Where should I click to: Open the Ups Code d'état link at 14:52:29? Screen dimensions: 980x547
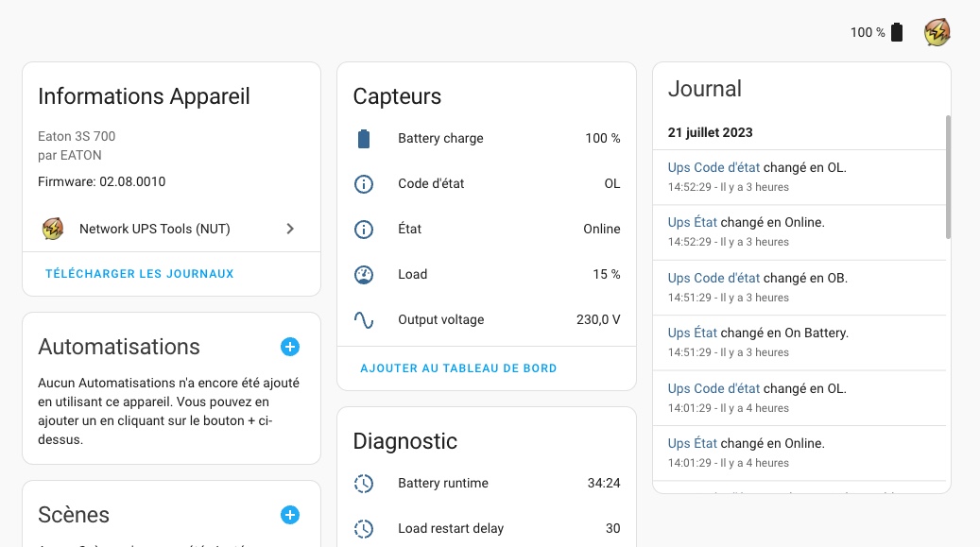[714, 167]
